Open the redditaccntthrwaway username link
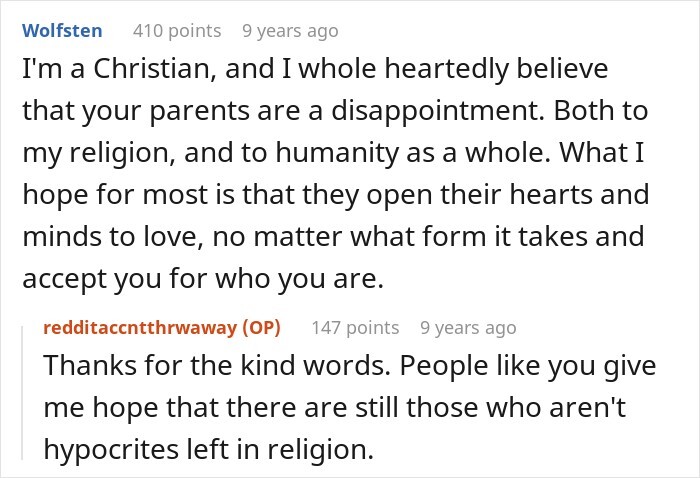700x478 pixels. pyautogui.click(x=140, y=328)
